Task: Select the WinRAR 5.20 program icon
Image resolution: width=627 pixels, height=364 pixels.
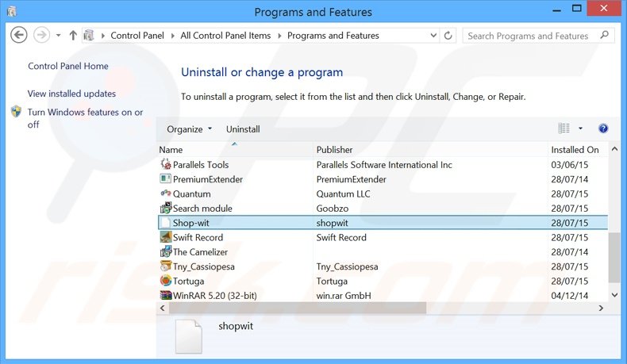Action: pos(165,296)
